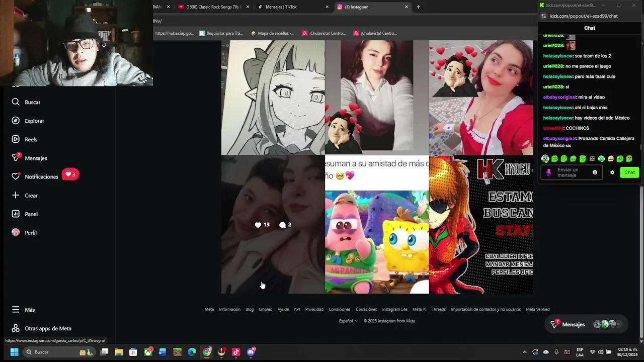The height and width of the screenshot is (362, 644).
Task: Open the Explorar compass page
Action: tap(28, 121)
